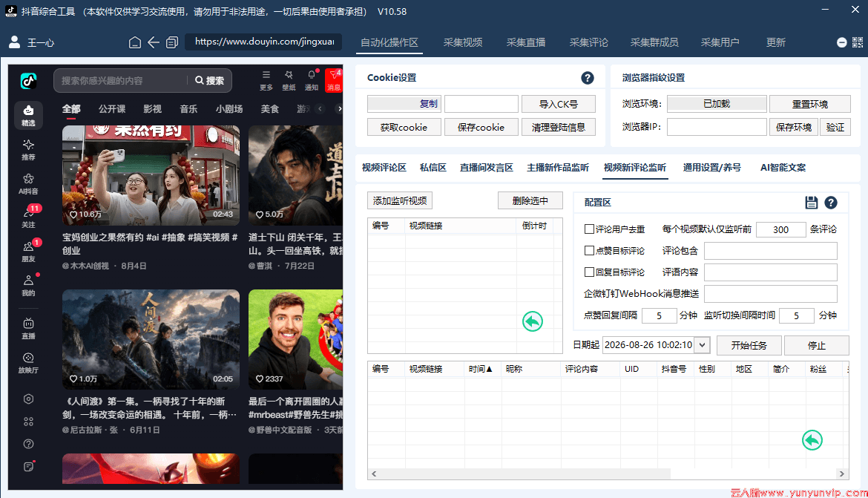Image resolution: width=868 pixels, height=498 pixels.
Task: Click 获取cookie button
Action: [x=404, y=128]
